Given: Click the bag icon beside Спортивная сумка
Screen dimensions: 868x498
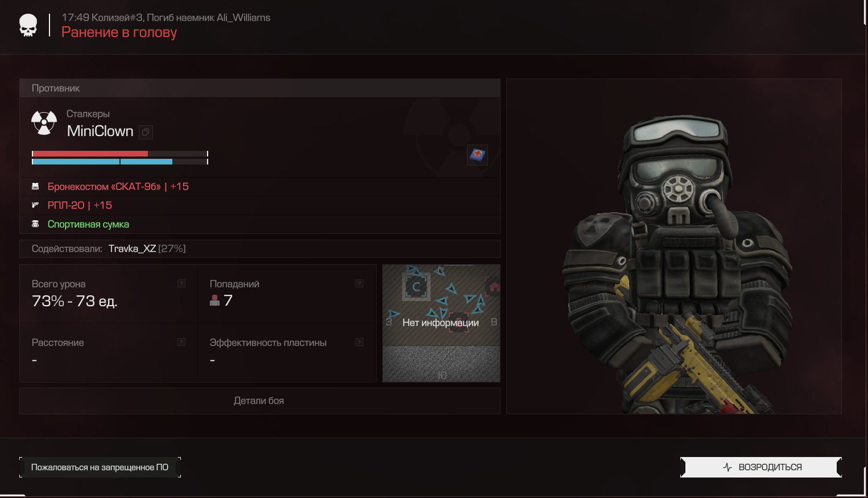Looking at the screenshot, I should (x=35, y=224).
